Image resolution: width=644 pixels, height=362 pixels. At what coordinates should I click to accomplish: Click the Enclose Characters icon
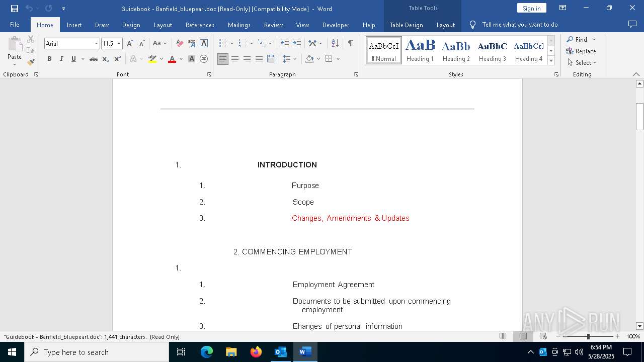click(x=204, y=59)
